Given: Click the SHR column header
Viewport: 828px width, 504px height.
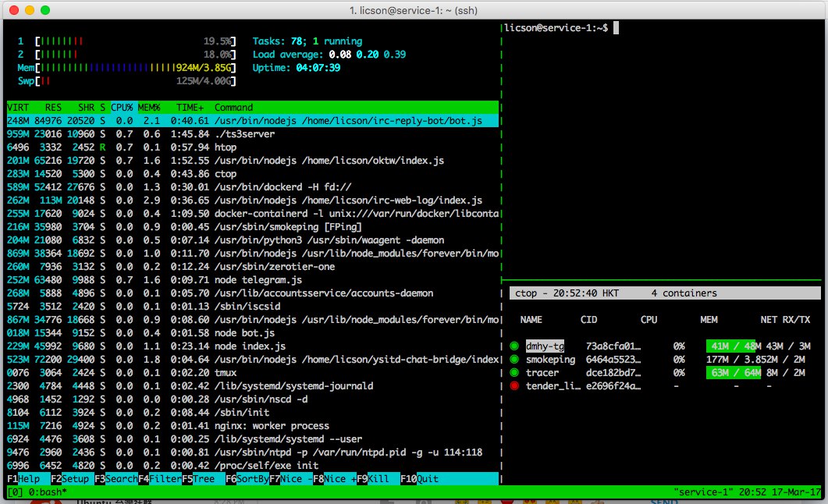Looking at the screenshot, I should 86,107.
